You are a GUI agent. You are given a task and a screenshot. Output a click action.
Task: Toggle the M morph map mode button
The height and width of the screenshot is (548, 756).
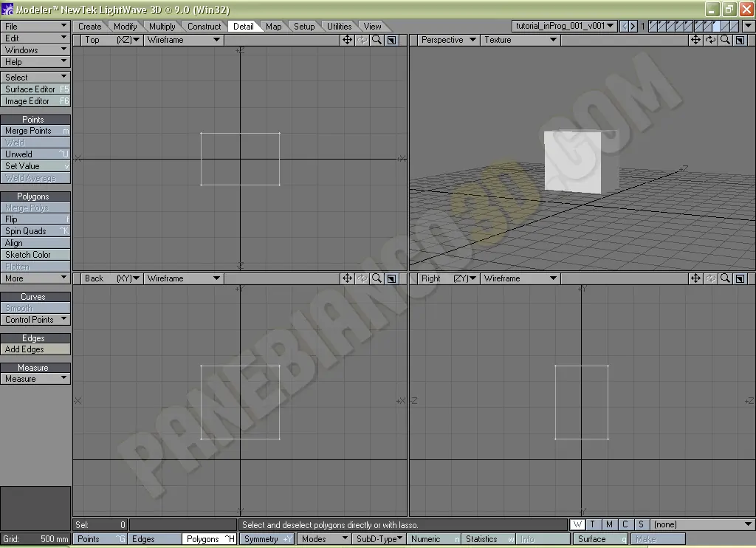pos(609,524)
